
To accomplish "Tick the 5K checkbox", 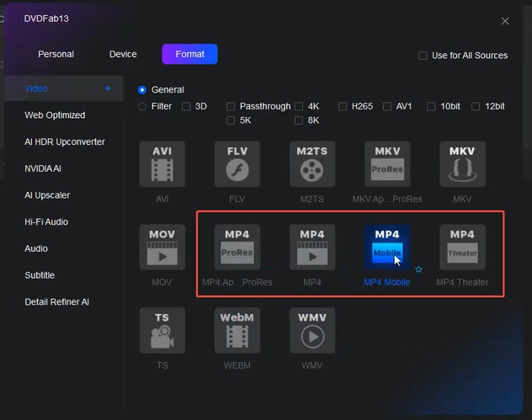I will [x=231, y=120].
